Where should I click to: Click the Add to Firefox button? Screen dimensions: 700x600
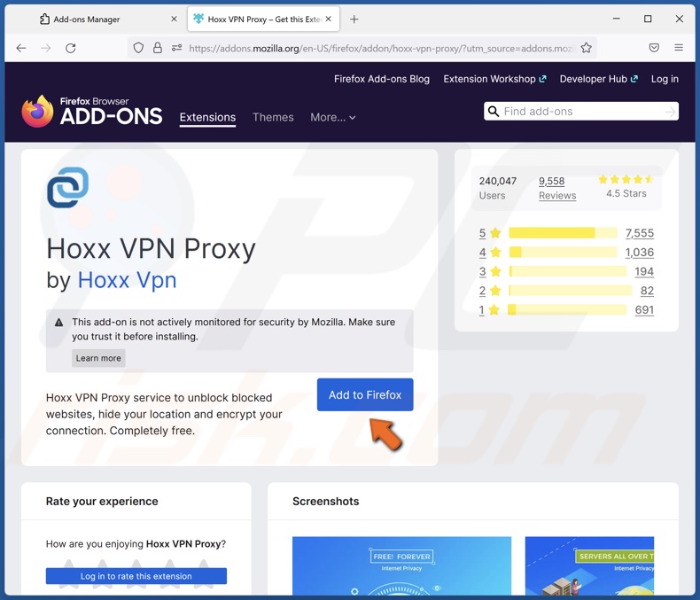365,394
